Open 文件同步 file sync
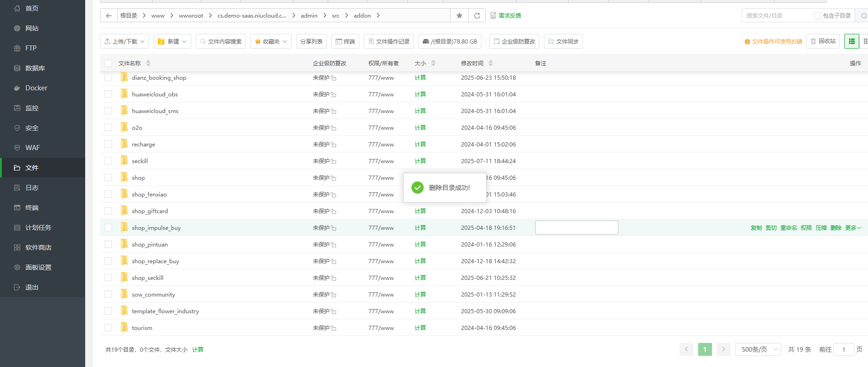The image size is (868, 367). 563,41
